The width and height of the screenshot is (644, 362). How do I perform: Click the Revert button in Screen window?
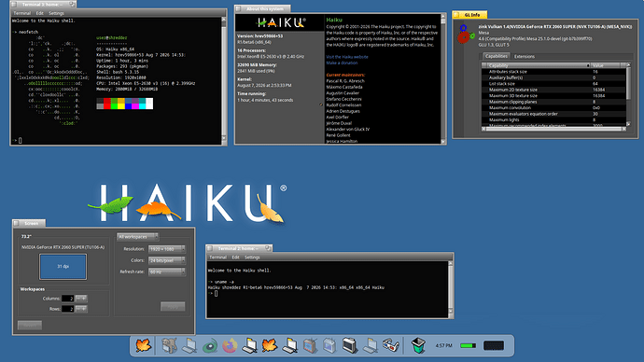click(x=30, y=326)
